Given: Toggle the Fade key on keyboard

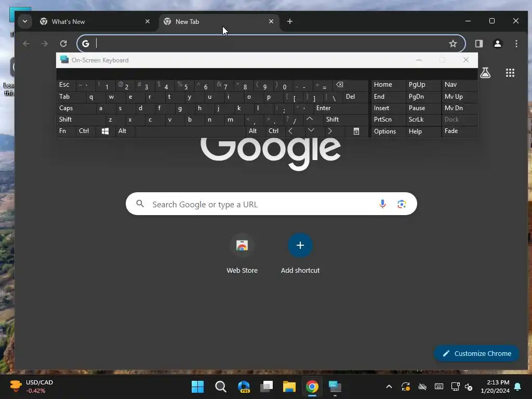Looking at the screenshot, I should point(459,131).
